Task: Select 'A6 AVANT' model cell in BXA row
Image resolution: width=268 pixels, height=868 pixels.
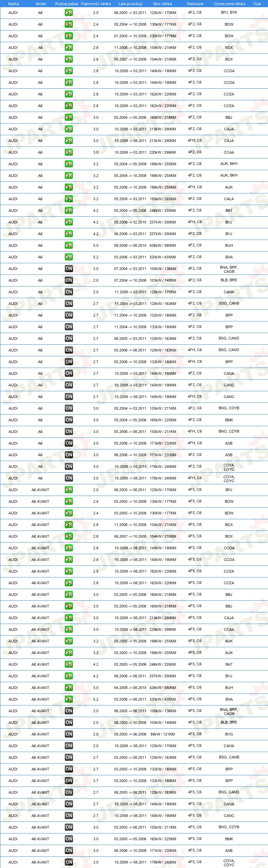Action: click(40, 699)
